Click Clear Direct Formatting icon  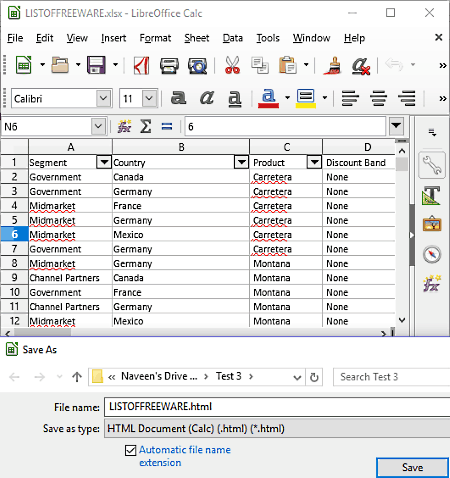click(x=361, y=66)
